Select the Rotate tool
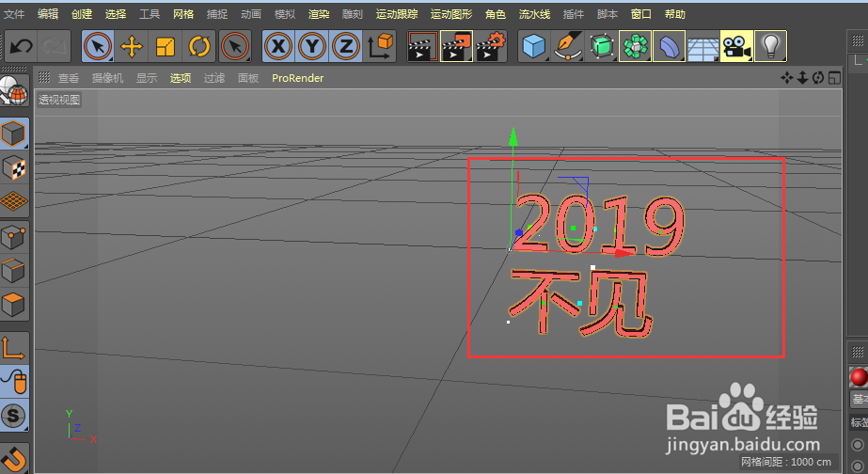 point(198,46)
